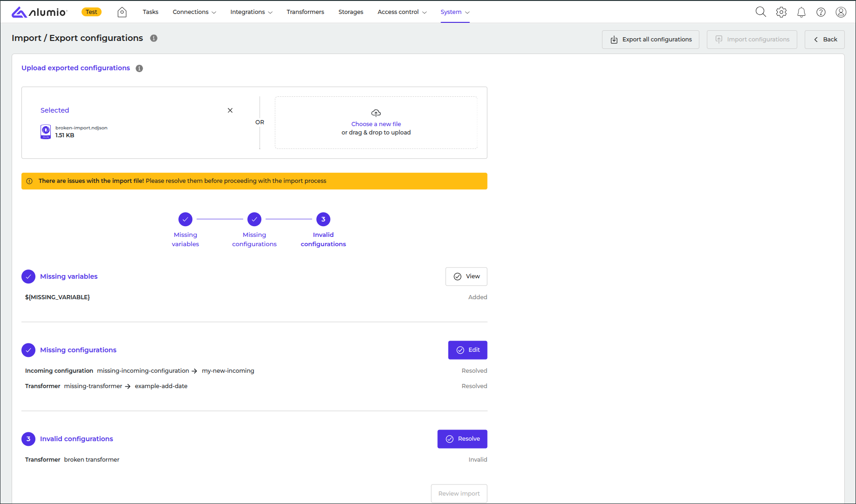Open the home dashboard icon
The height and width of the screenshot is (504, 856).
(122, 12)
